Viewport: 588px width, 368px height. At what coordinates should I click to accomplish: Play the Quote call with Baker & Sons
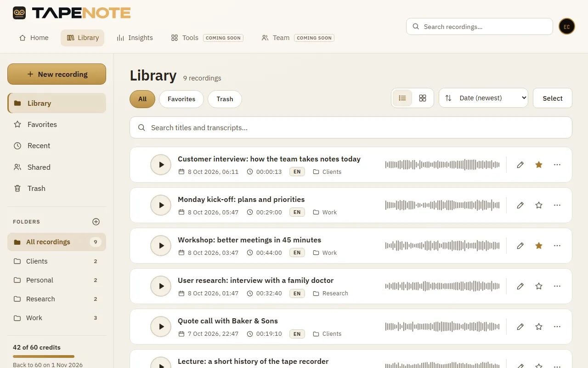[161, 327]
